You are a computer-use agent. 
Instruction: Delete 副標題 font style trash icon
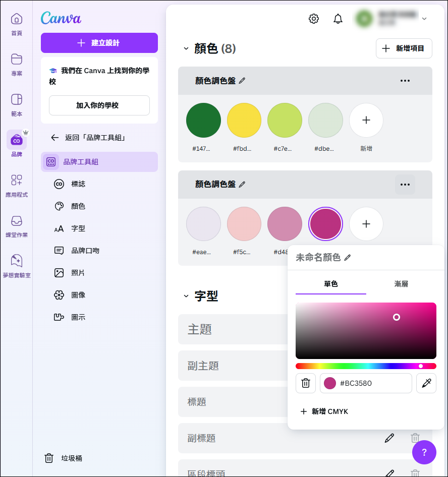pos(415,438)
